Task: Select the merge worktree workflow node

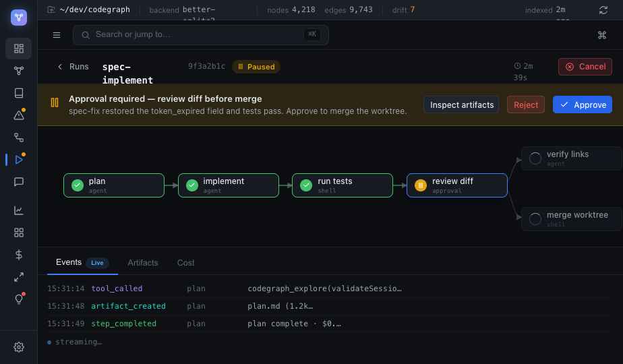Action: 571,219
